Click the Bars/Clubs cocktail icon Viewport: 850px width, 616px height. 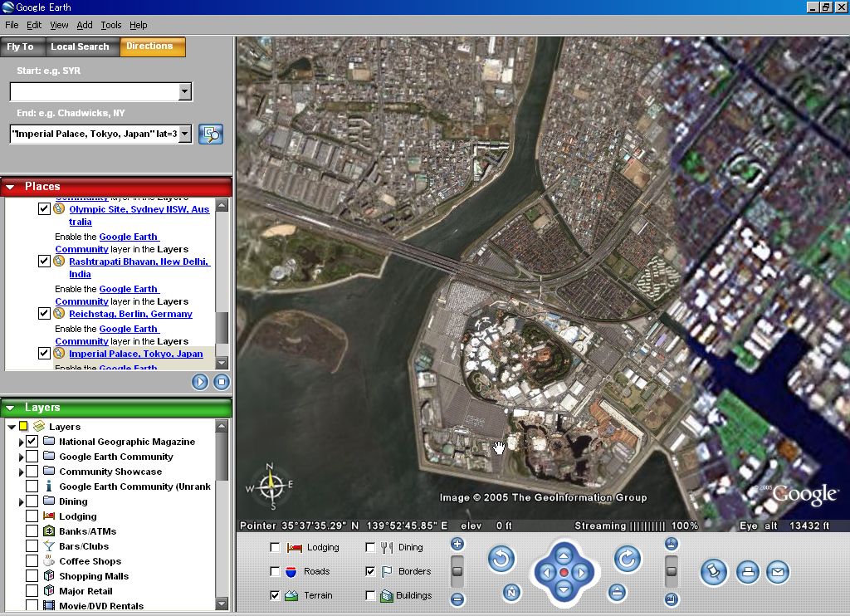coord(49,545)
